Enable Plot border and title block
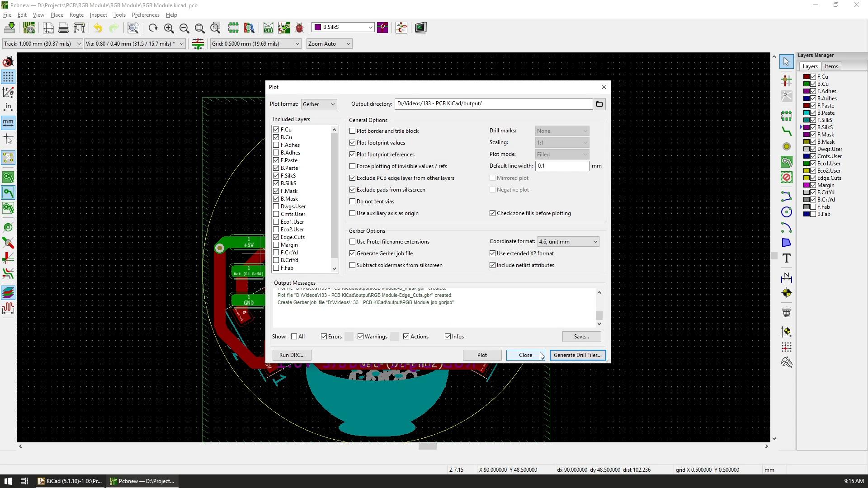The width and height of the screenshot is (868, 488). coord(353,131)
